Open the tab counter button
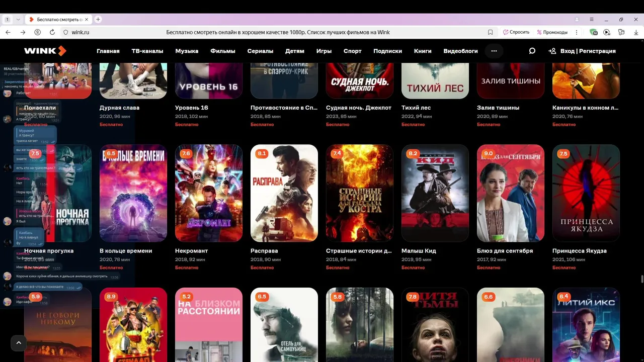The image size is (644, 362). pos(8,19)
